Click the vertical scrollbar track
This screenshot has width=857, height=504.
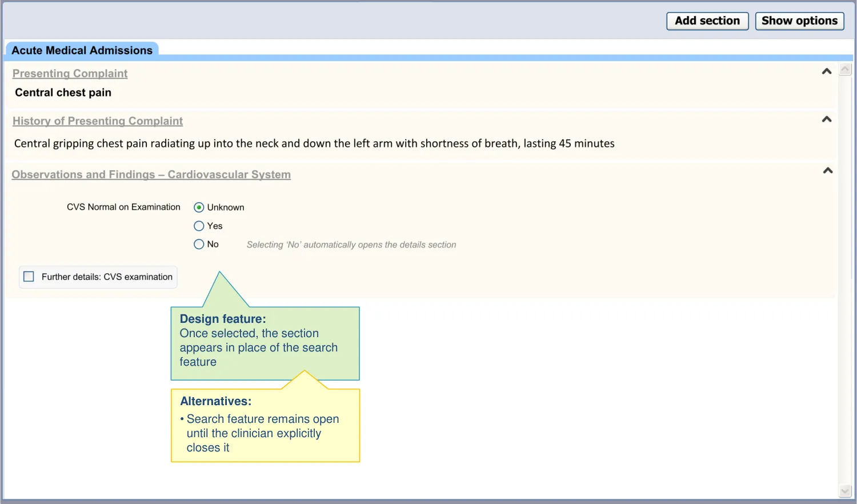pyautogui.click(x=846, y=280)
